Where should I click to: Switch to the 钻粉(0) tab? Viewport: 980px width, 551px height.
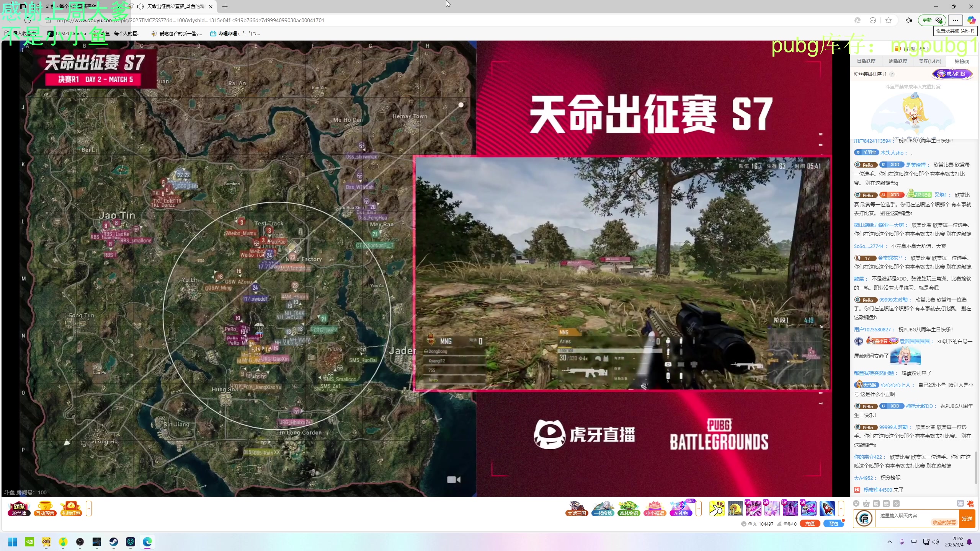click(962, 61)
